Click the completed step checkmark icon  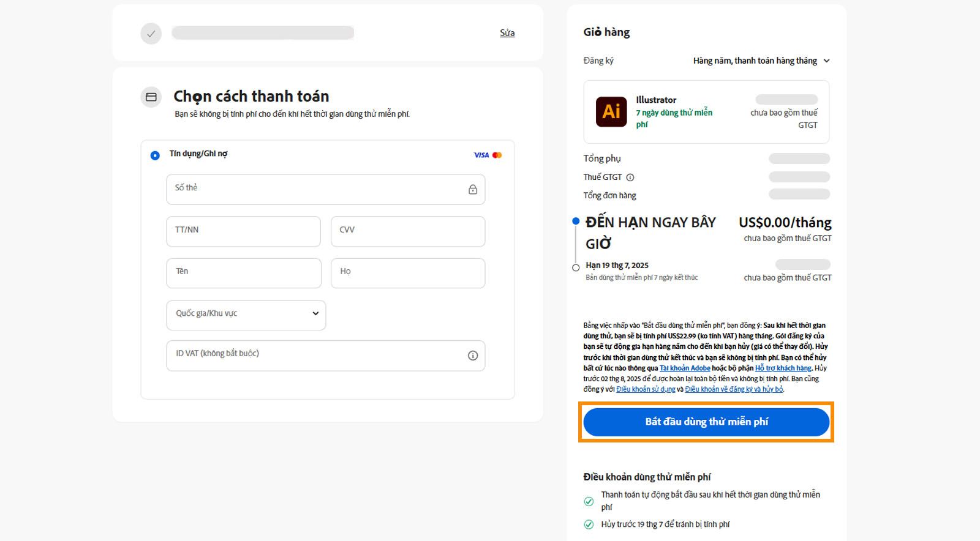click(151, 34)
